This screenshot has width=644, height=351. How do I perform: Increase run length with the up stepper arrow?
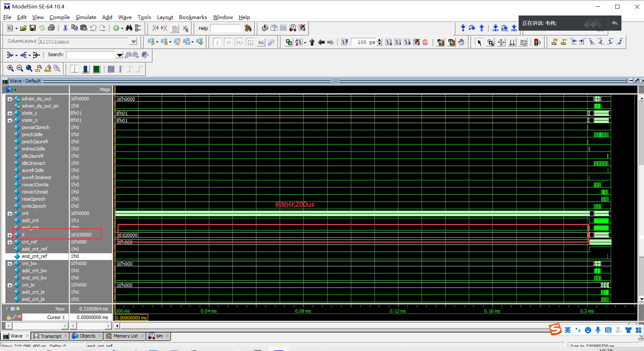pyautogui.click(x=379, y=40)
